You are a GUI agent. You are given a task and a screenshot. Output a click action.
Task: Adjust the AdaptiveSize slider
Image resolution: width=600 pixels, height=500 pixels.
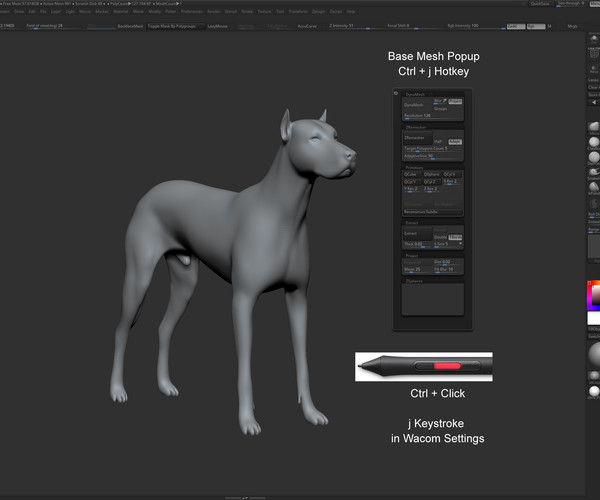point(432,156)
